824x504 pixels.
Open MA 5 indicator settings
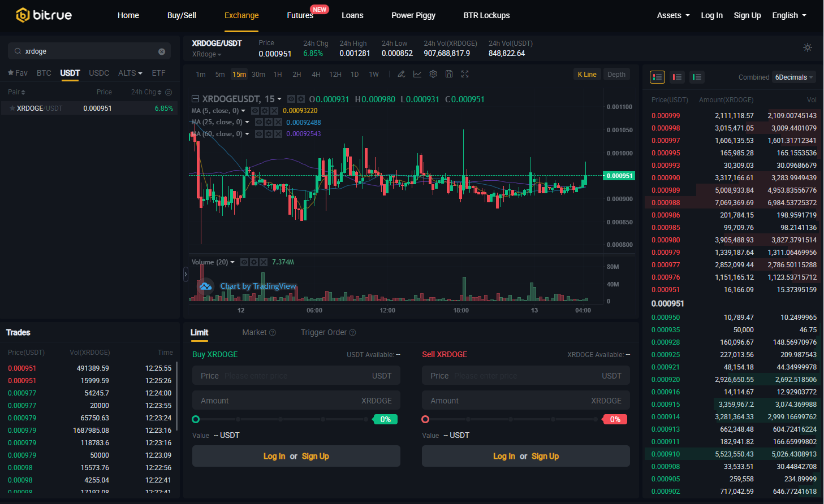(265, 111)
